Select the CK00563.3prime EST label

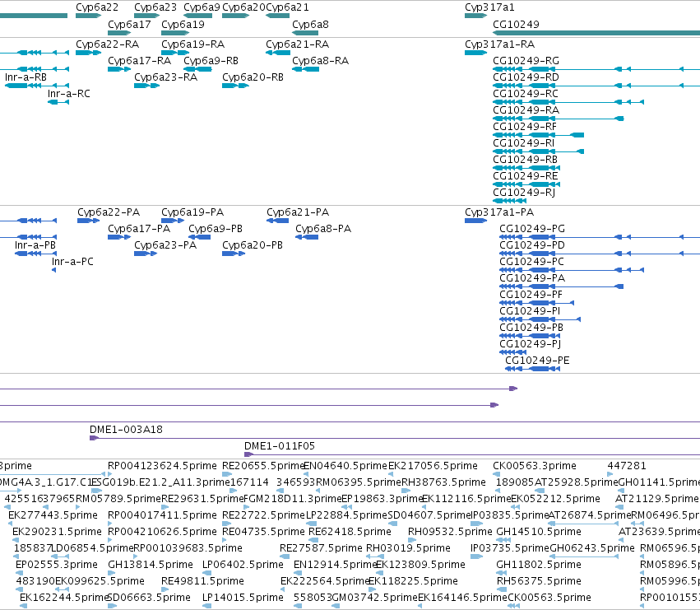pyautogui.click(x=535, y=466)
